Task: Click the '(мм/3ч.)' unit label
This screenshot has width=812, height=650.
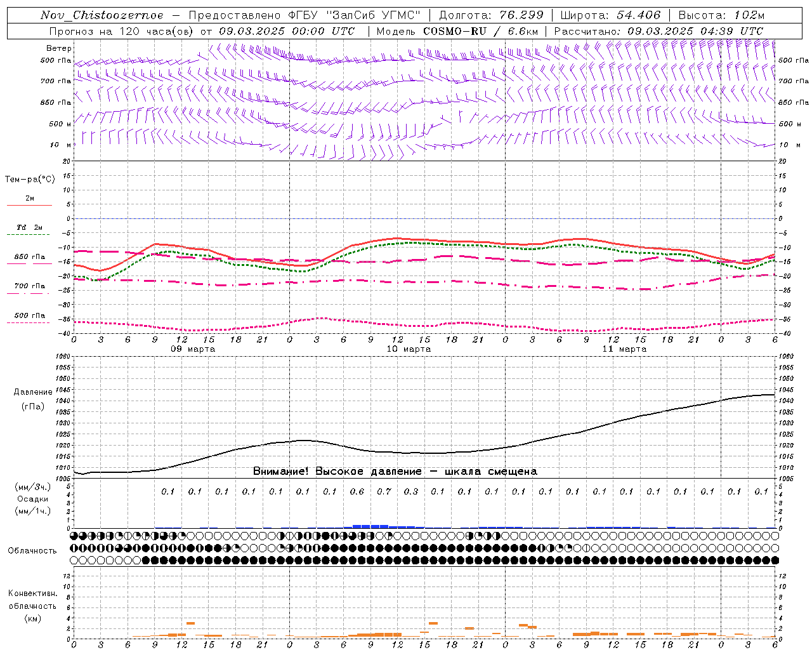Action: tap(32, 487)
